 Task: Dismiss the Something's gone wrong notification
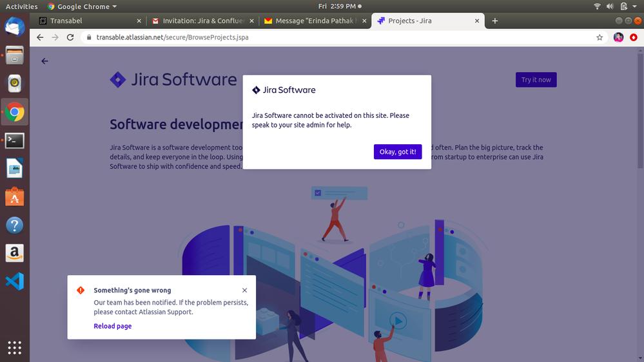pos(245,290)
